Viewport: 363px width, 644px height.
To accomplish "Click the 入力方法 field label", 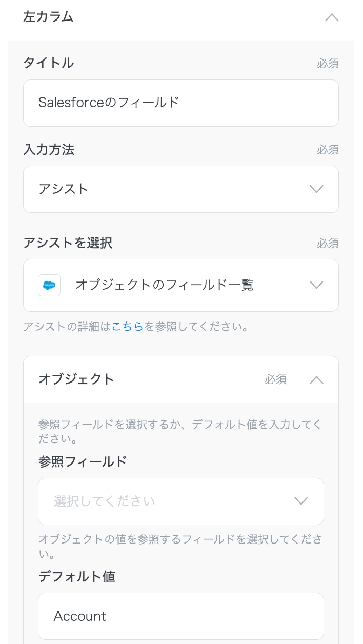I will (48, 150).
